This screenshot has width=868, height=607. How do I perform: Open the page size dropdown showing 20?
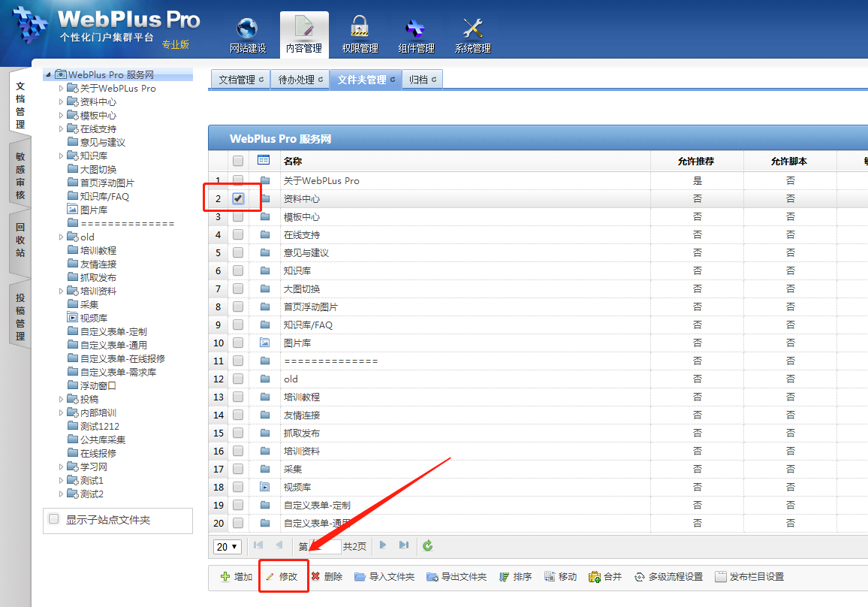tap(228, 547)
